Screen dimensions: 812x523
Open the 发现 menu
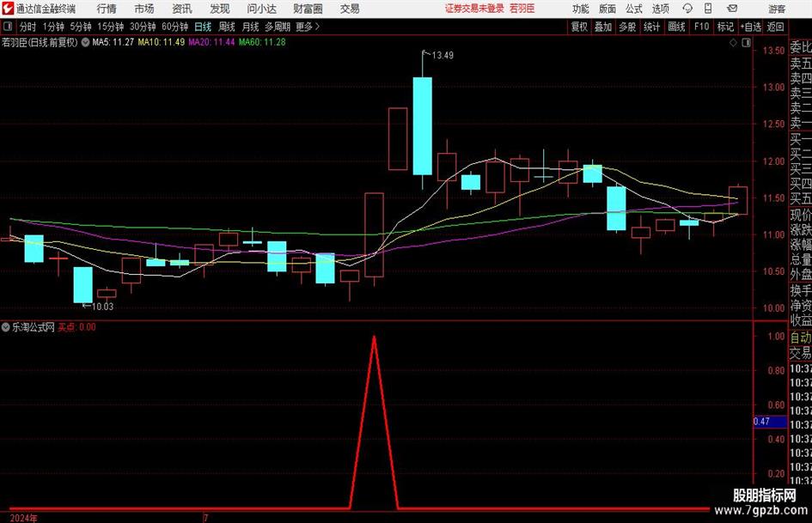pyautogui.click(x=220, y=9)
